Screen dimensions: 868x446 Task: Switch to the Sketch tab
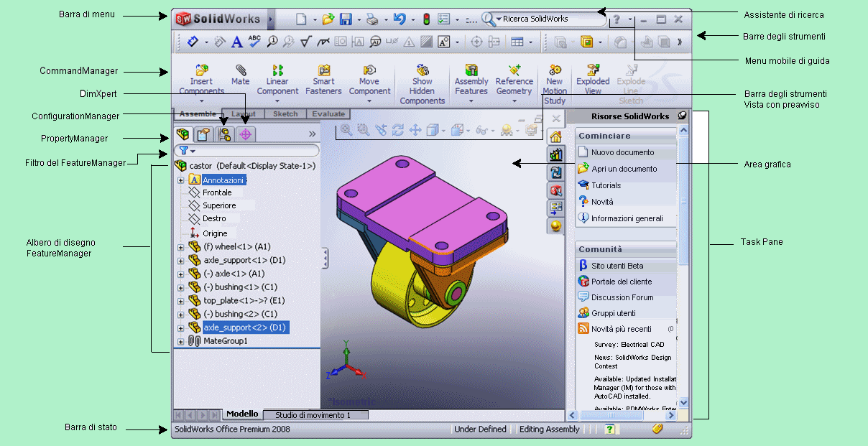(x=286, y=114)
